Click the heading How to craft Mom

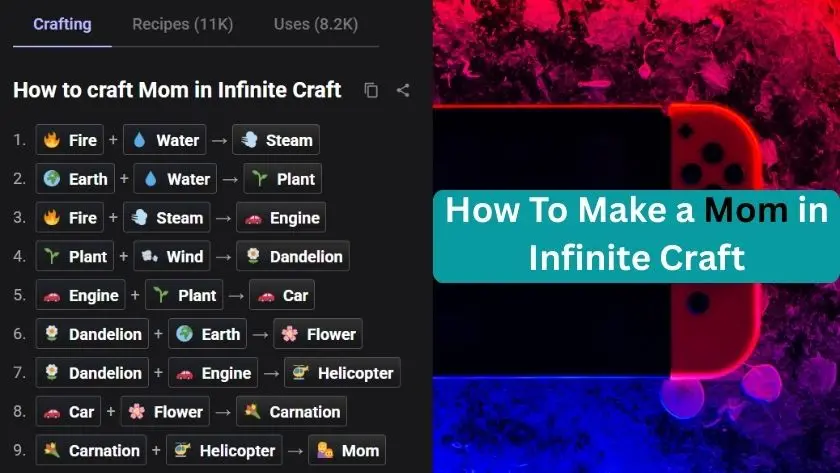[x=177, y=90]
